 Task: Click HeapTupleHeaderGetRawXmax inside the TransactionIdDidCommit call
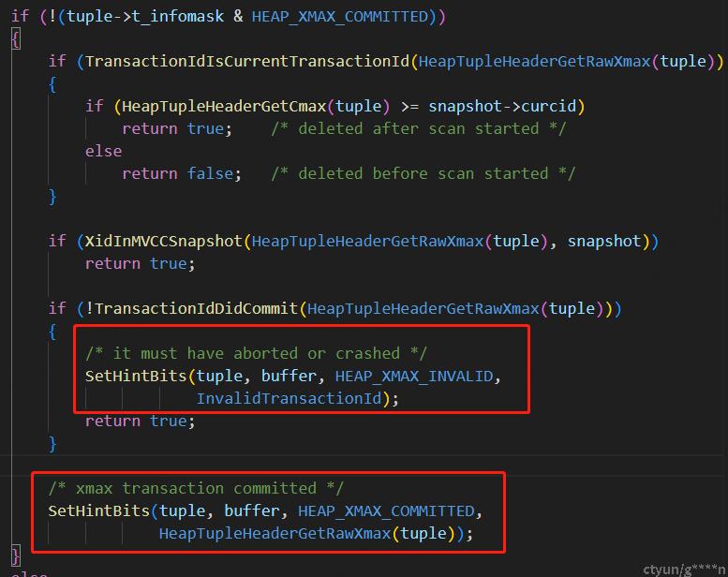click(x=423, y=309)
